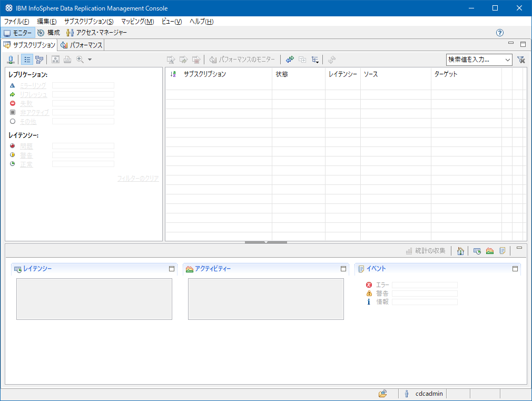
Task: Sort by ソース column header
Action: [370, 74]
